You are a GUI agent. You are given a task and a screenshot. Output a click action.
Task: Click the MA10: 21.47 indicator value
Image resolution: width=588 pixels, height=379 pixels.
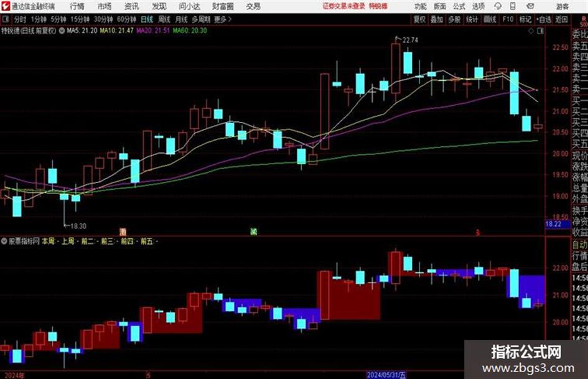(116, 30)
